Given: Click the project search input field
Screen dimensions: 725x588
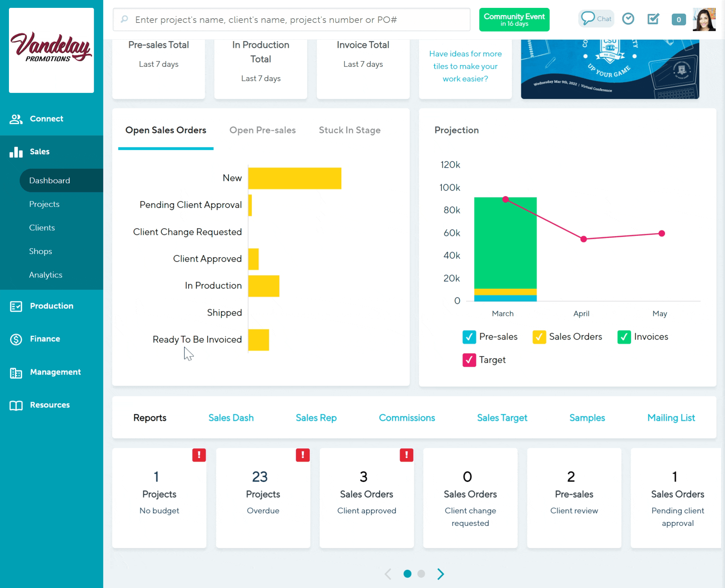Looking at the screenshot, I should pyautogui.click(x=291, y=20).
